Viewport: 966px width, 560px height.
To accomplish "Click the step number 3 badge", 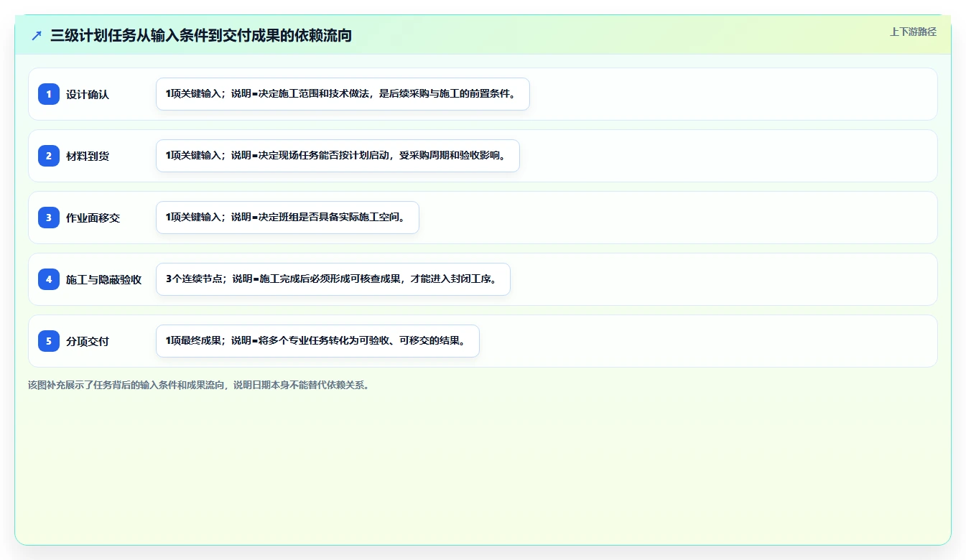I will (x=49, y=218).
